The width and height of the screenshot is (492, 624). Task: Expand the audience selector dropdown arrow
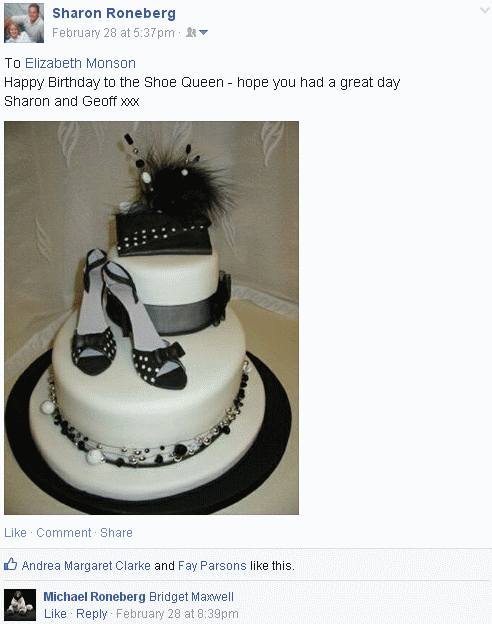[203, 32]
